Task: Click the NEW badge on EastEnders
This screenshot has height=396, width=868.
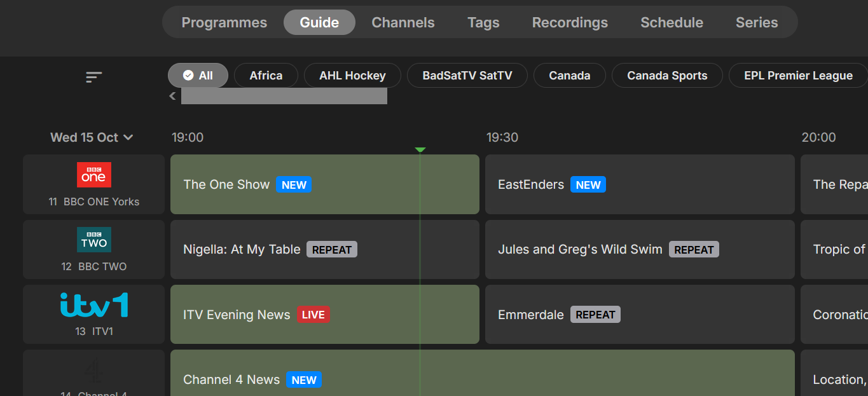Action: [x=588, y=184]
